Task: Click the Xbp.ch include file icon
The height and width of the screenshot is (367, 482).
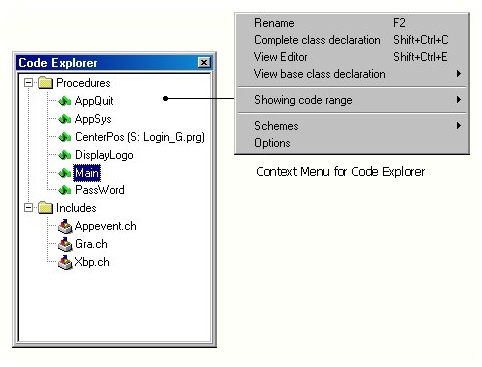Action: pos(65,262)
